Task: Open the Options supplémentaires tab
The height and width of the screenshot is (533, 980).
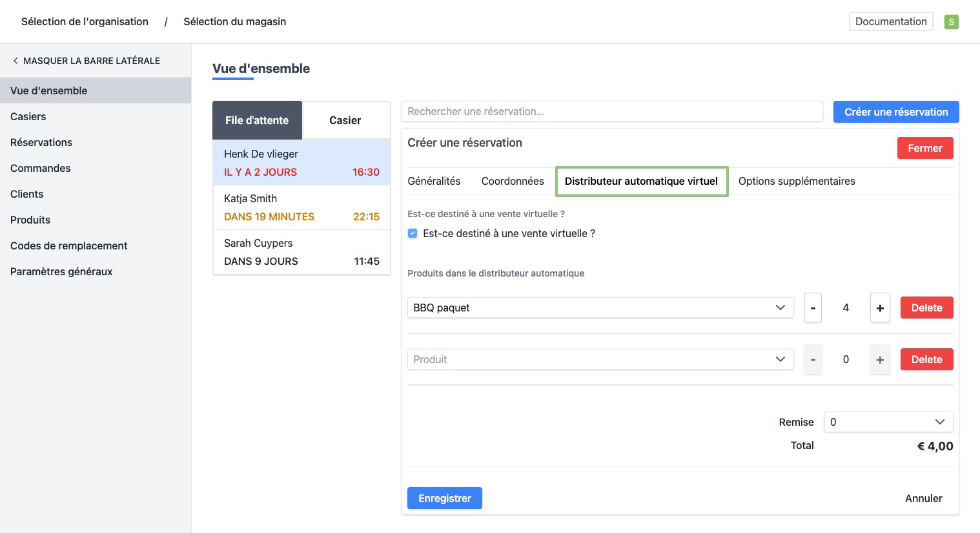Action: tap(796, 181)
